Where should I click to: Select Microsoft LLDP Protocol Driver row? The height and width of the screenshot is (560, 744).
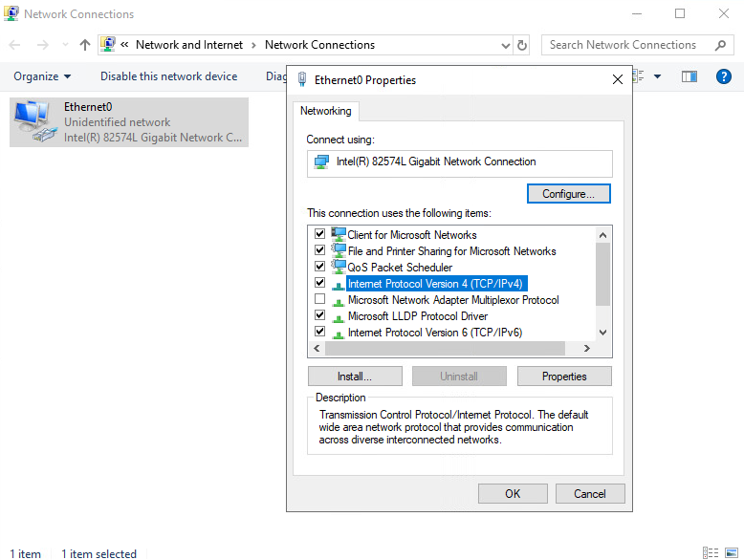pos(418,316)
